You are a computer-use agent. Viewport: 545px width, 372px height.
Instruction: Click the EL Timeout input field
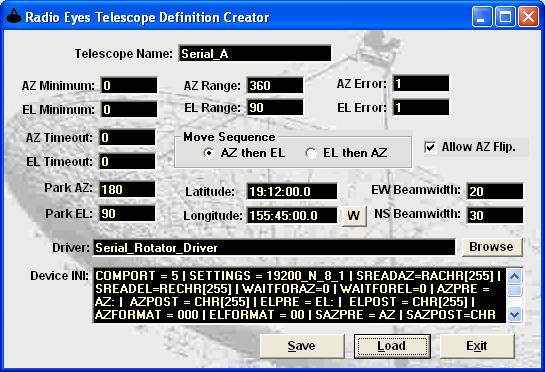[x=127, y=161]
